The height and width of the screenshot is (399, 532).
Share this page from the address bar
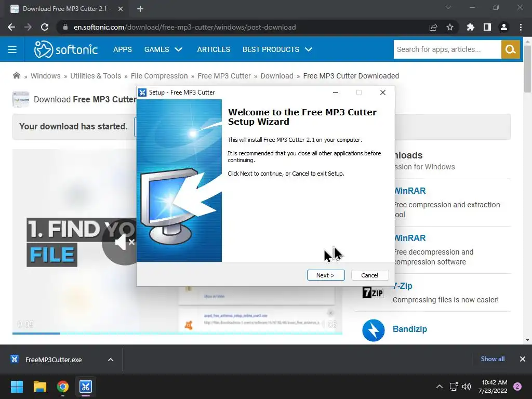coord(433,27)
